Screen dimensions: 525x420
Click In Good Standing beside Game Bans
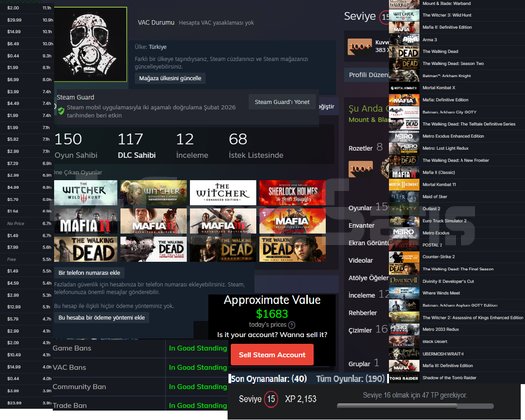point(198,348)
